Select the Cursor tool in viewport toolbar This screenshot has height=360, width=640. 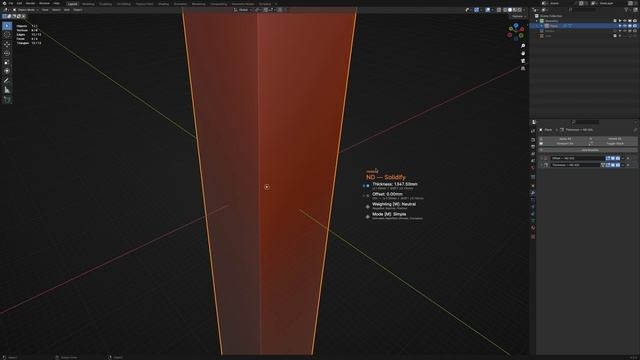[x=7, y=35]
